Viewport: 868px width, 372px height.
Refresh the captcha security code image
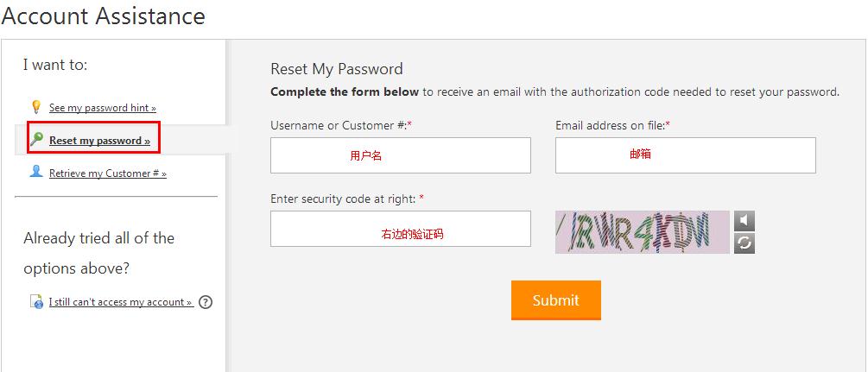744,243
